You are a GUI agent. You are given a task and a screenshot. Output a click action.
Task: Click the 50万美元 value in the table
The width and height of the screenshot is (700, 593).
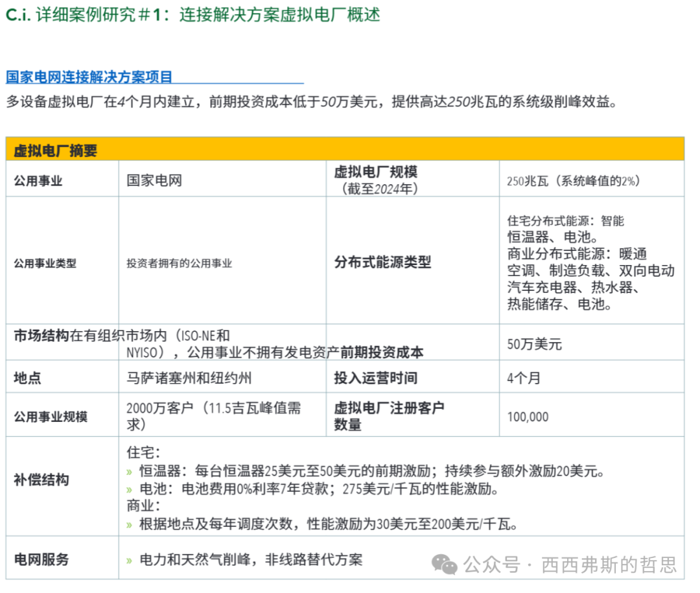click(x=534, y=344)
